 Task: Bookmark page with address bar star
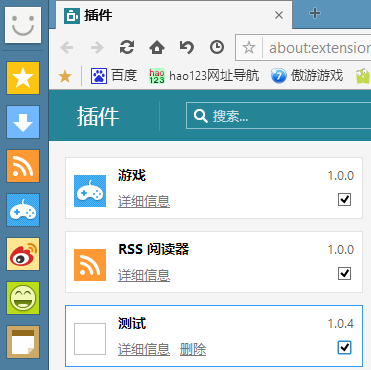click(x=249, y=48)
